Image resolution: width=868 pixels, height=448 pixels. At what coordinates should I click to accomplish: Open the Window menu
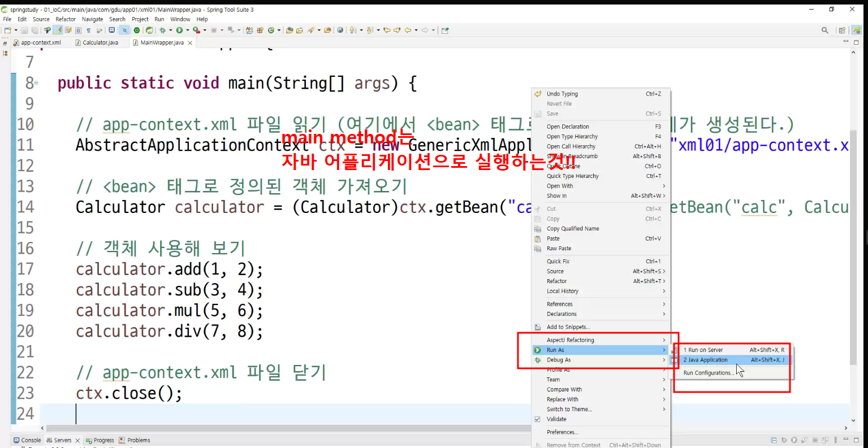pyautogui.click(x=180, y=19)
